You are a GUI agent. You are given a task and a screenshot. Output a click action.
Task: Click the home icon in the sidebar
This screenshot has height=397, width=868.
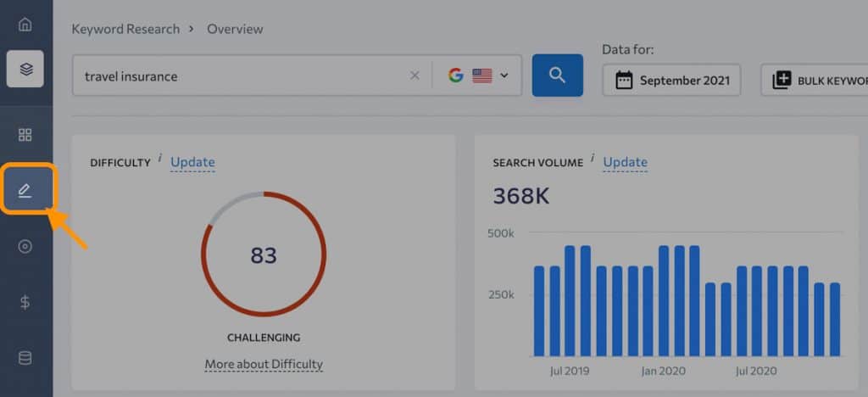coord(25,25)
